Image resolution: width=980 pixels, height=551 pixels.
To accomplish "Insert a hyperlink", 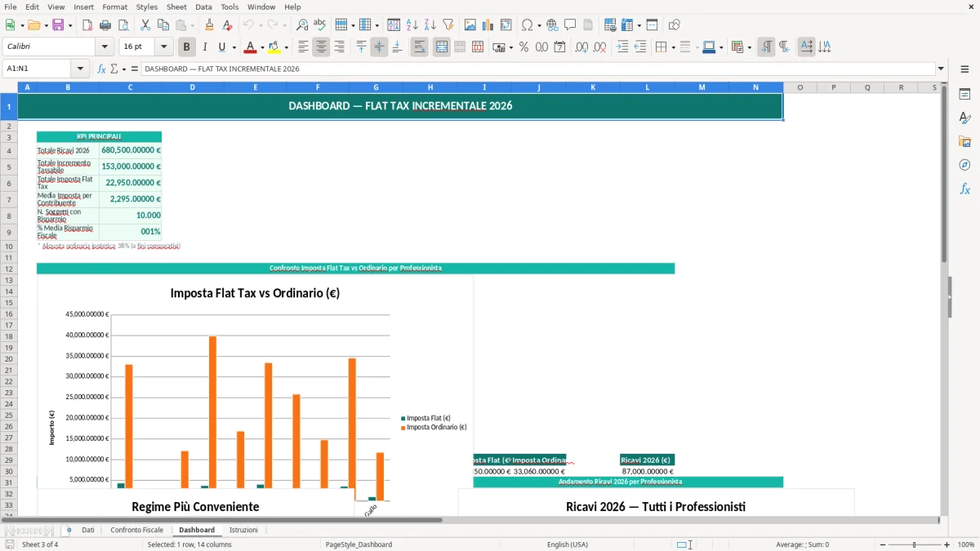I will 553,25.
